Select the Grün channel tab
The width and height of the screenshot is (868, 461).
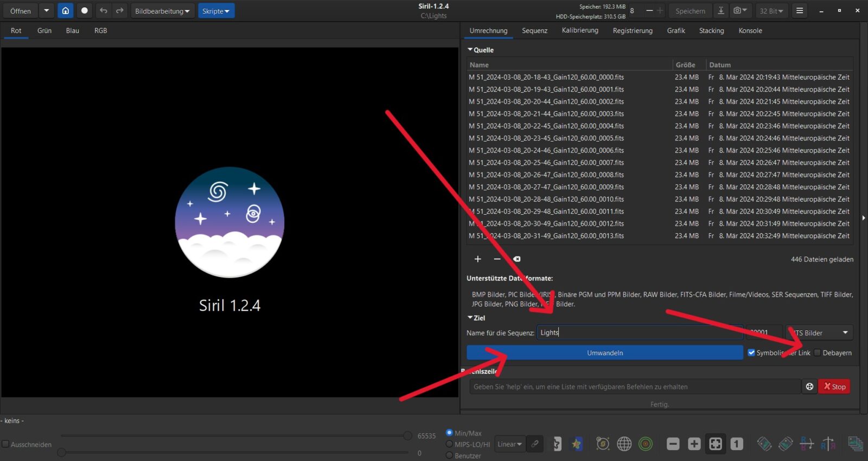44,30
